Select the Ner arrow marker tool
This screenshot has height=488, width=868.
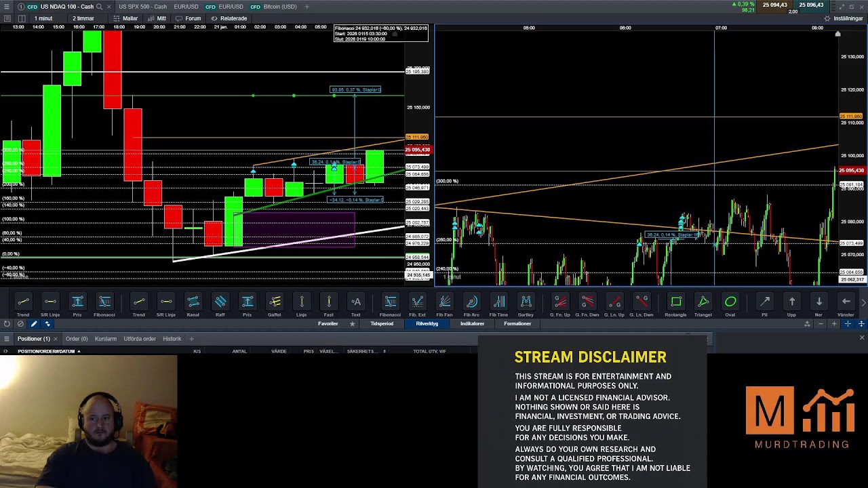coord(818,305)
